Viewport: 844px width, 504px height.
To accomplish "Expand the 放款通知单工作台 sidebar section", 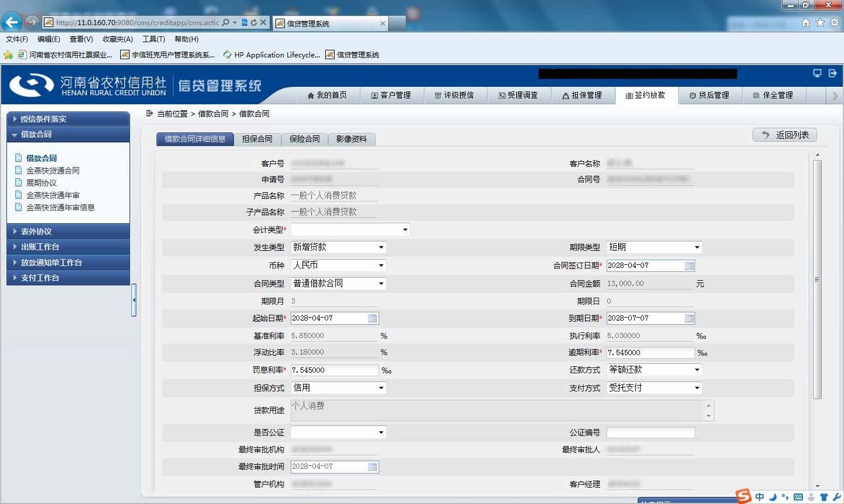I will pos(68,263).
